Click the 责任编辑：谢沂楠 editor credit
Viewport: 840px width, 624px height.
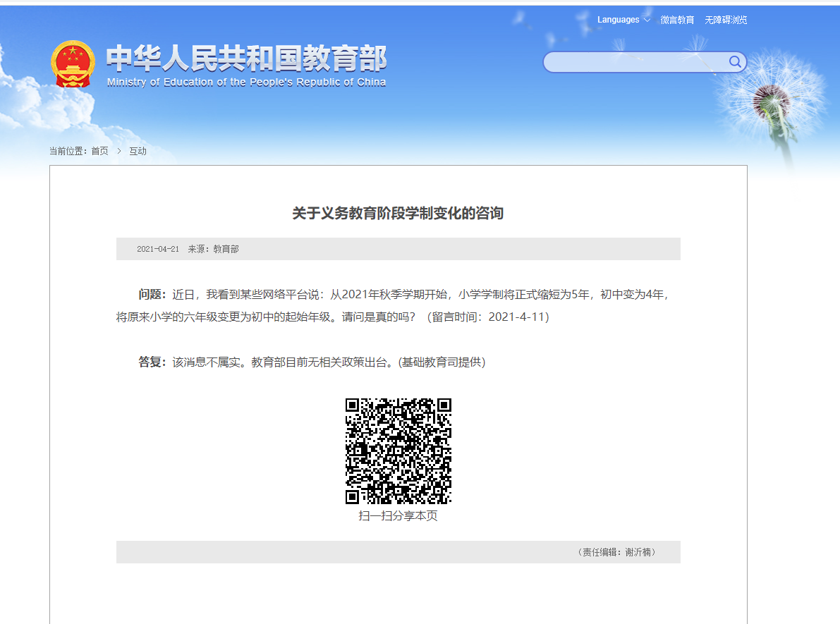616,552
